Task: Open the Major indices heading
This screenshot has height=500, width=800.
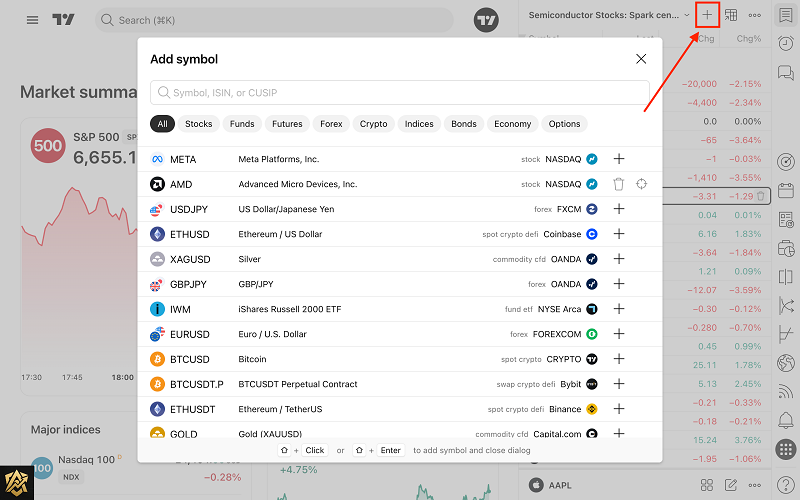Action: (65, 430)
